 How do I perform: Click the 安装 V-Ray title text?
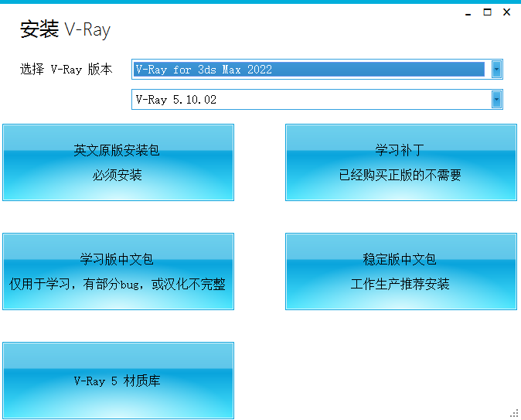pos(65,29)
